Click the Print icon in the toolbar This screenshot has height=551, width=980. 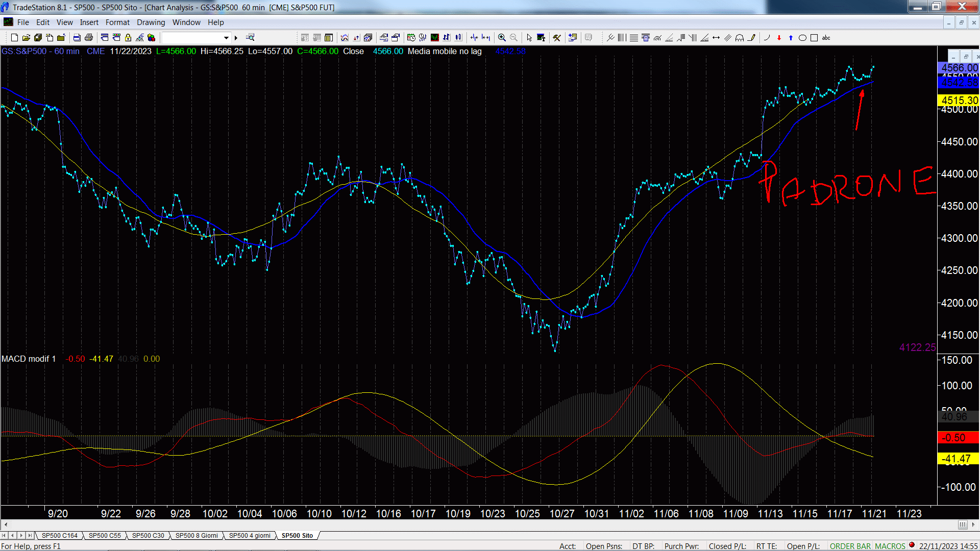(x=89, y=37)
